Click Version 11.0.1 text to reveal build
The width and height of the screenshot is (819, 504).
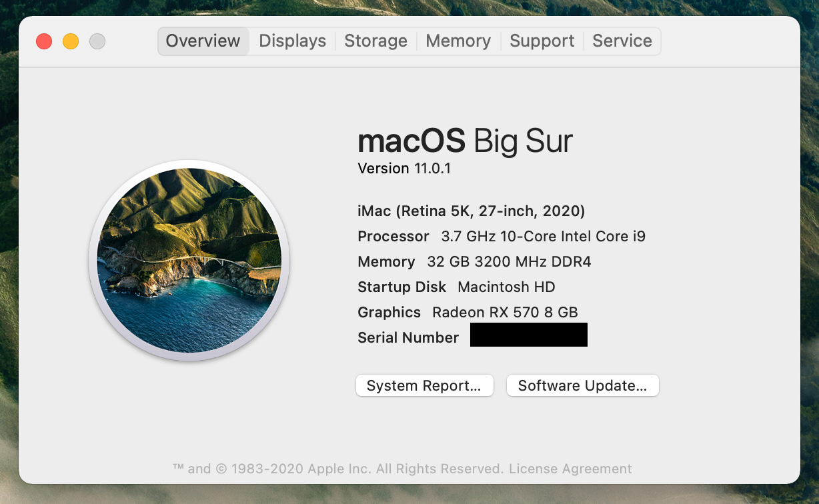404,169
